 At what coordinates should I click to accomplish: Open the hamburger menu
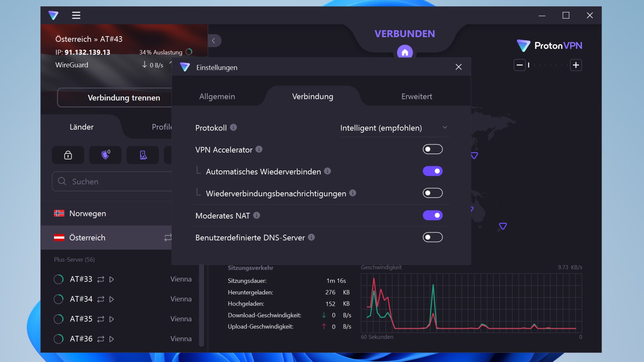(76, 15)
